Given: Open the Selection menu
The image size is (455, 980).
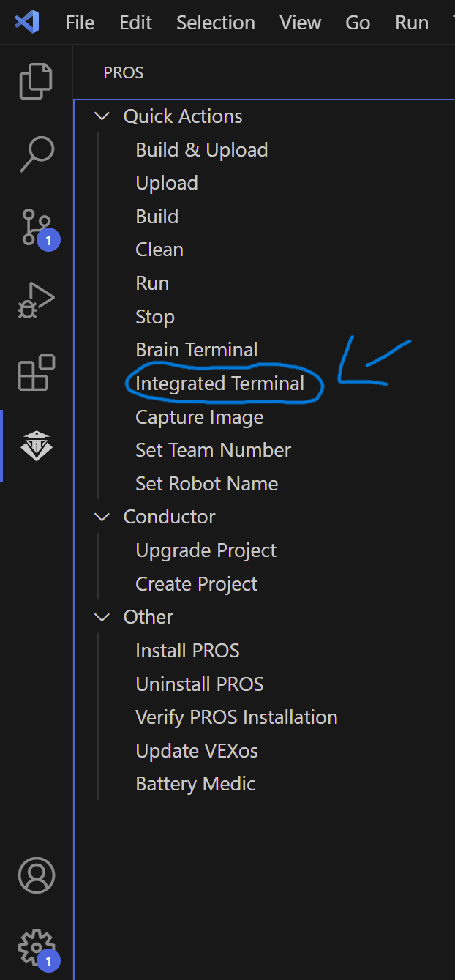Looking at the screenshot, I should click(216, 23).
